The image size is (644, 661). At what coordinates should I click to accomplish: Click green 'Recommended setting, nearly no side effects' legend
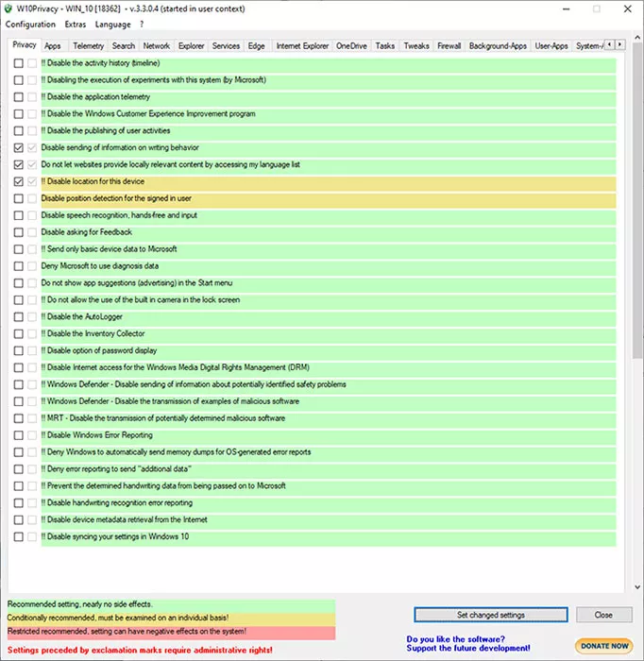(x=79, y=604)
